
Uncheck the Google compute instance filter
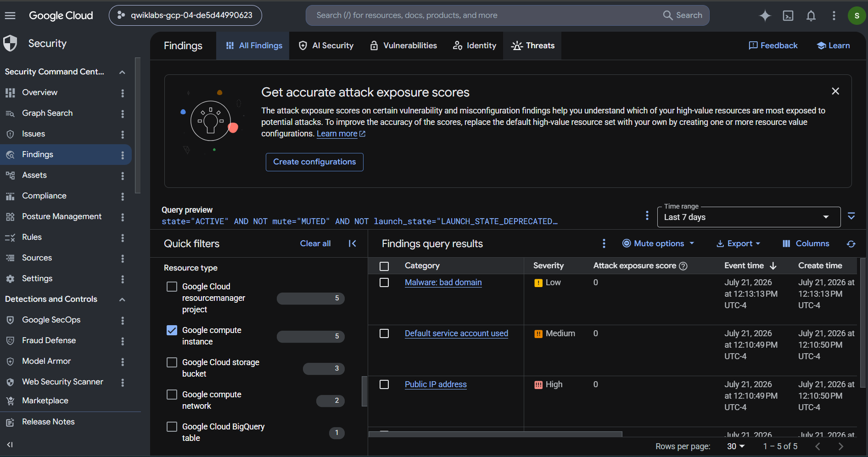172,330
